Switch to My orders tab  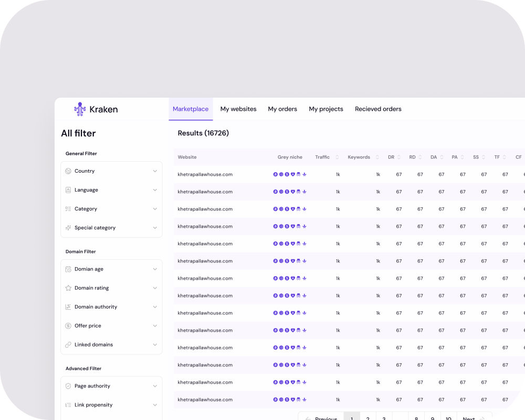(x=282, y=109)
